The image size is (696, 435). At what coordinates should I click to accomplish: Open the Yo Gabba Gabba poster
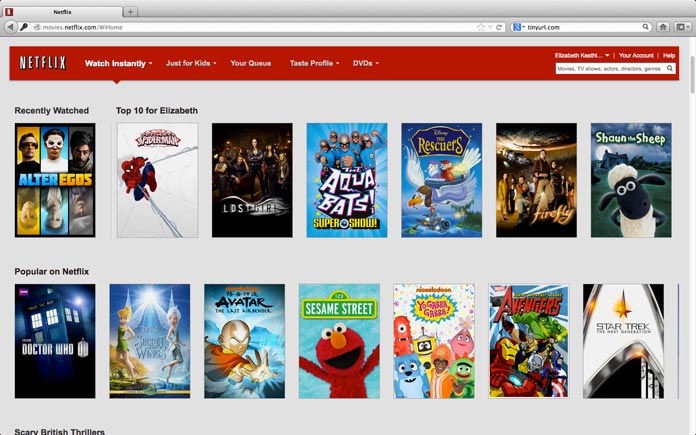(434, 341)
